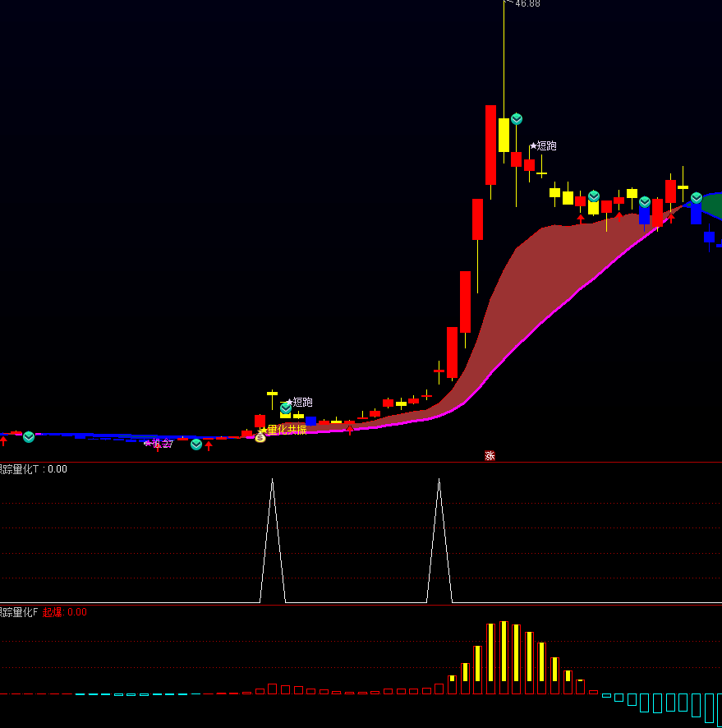This screenshot has width=722, height=728.
Task: Click the teal marker under lower 短跑 label
Action: point(286,408)
